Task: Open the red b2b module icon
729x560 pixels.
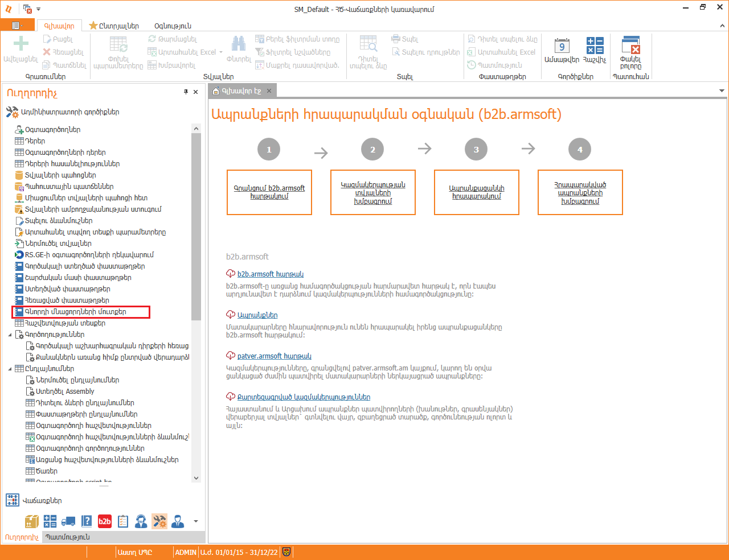Action: pos(105,521)
